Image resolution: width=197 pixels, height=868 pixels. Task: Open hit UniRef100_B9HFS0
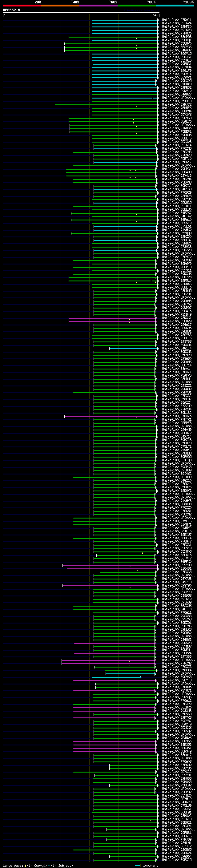click(177, 27)
